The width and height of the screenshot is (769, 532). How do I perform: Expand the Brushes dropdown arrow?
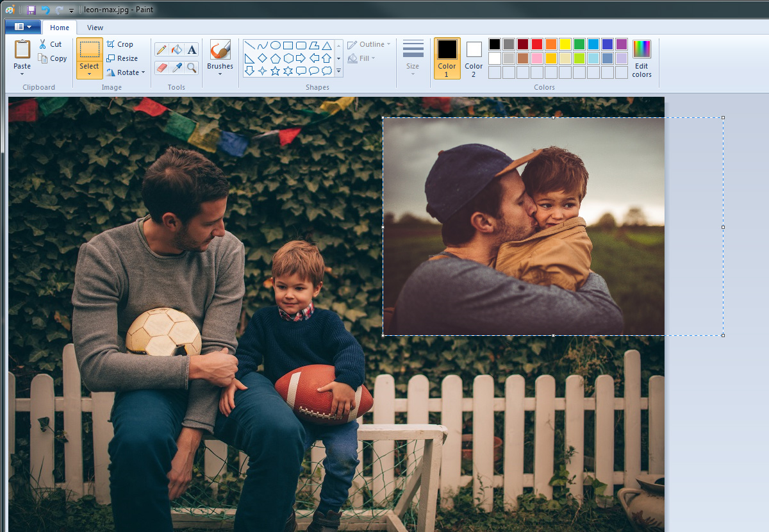click(x=220, y=74)
